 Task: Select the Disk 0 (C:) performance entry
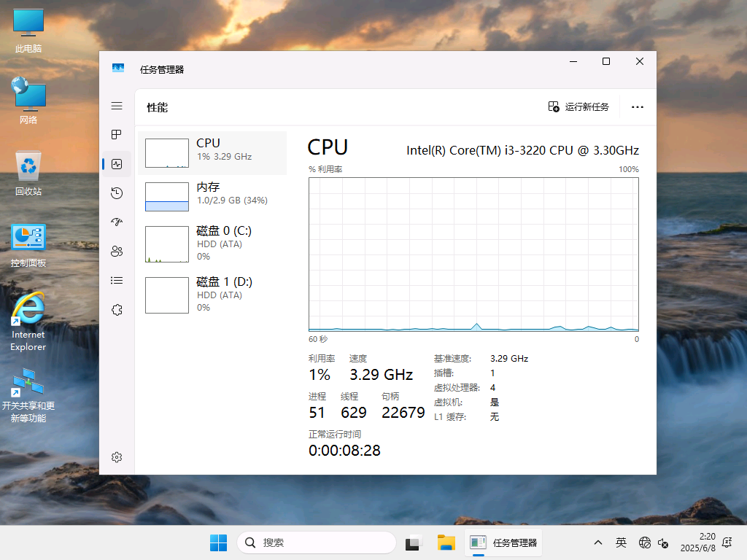(212, 244)
